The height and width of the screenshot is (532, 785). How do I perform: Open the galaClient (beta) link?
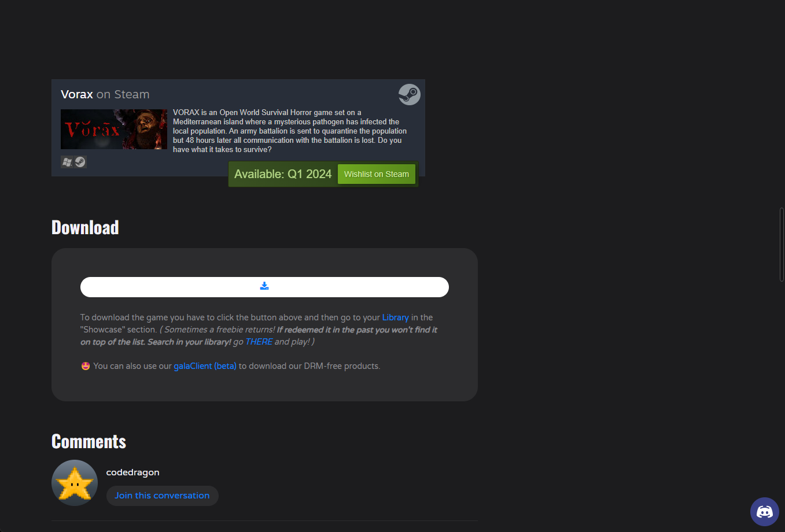(205, 366)
